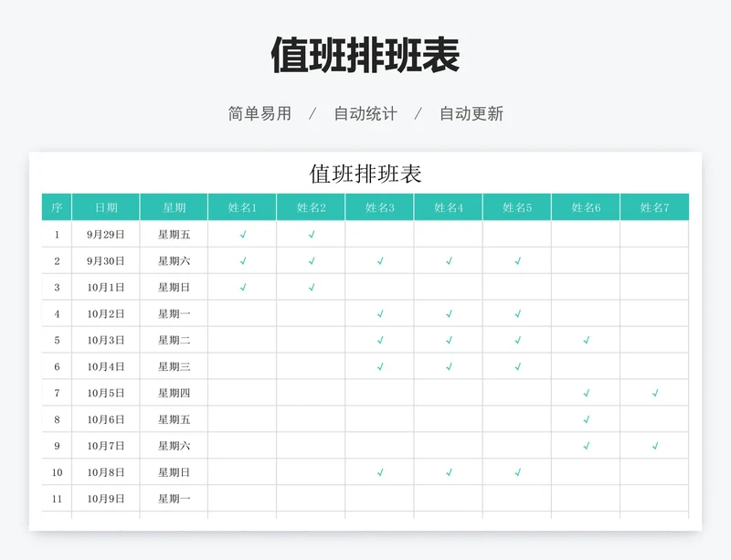This screenshot has width=731, height=560.
Task: Click sequence number 11 cell
Action: (x=57, y=499)
